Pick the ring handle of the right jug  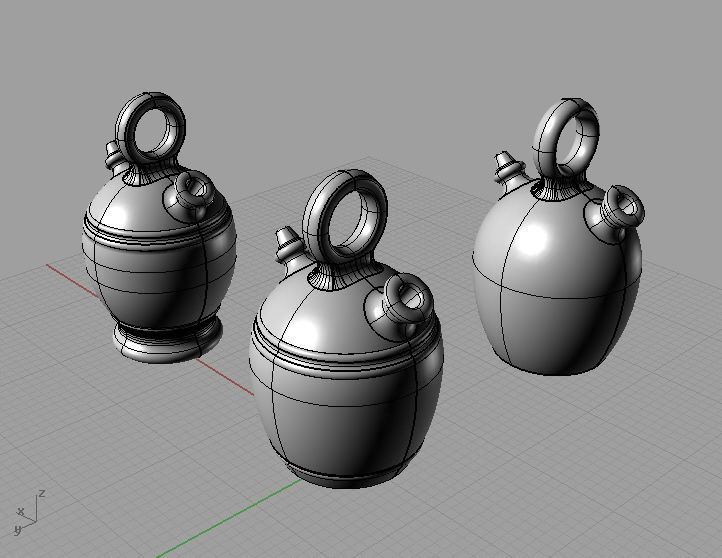(x=566, y=140)
